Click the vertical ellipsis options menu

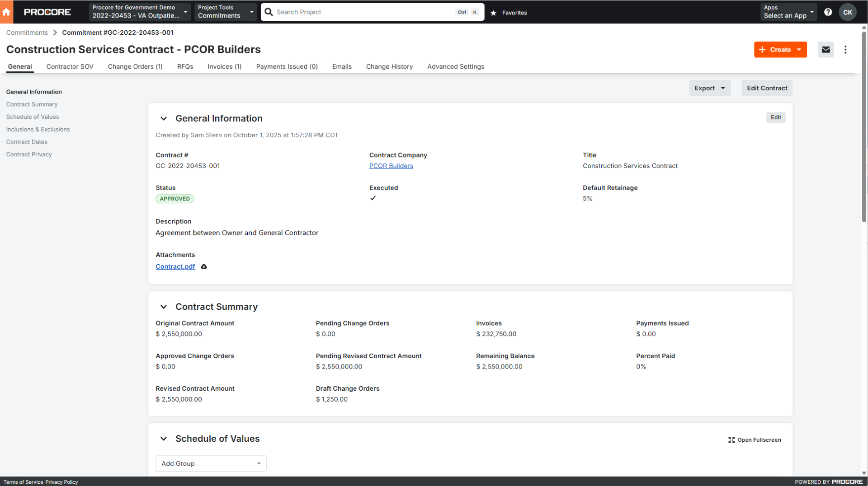click(845, 50)
